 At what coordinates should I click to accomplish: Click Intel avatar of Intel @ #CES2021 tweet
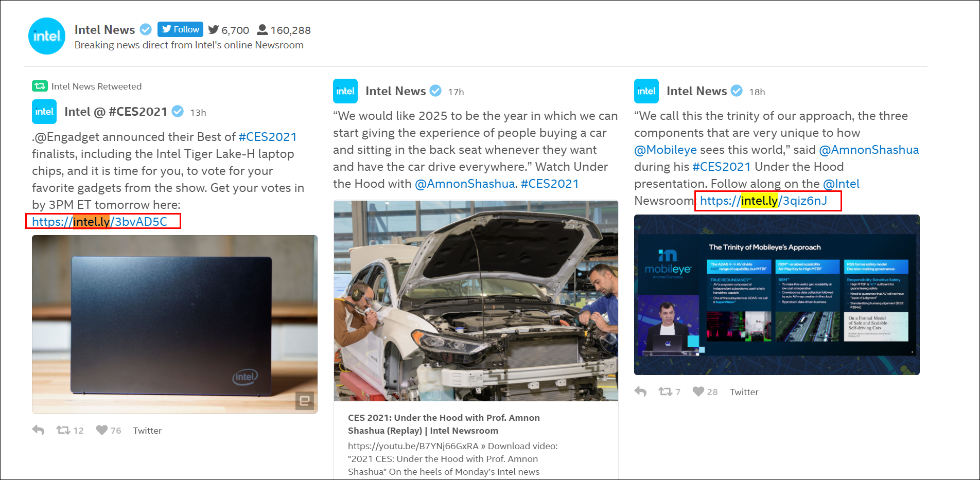(44, 112)
